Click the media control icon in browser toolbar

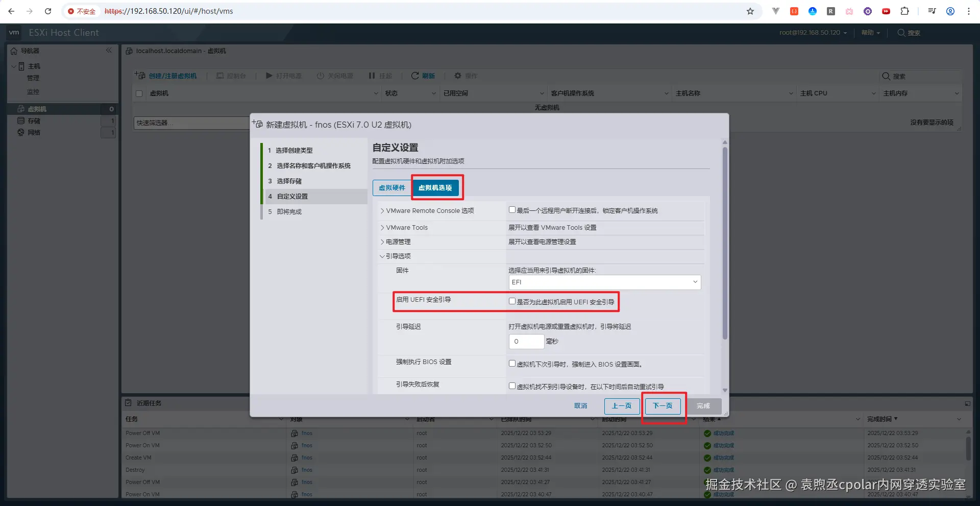[932, 11]
